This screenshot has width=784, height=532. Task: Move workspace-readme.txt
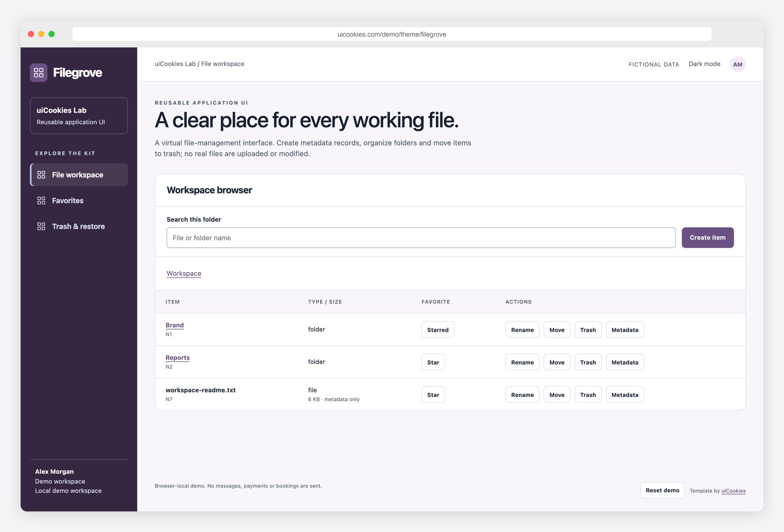pyautogui.click(x=557, y=394)
